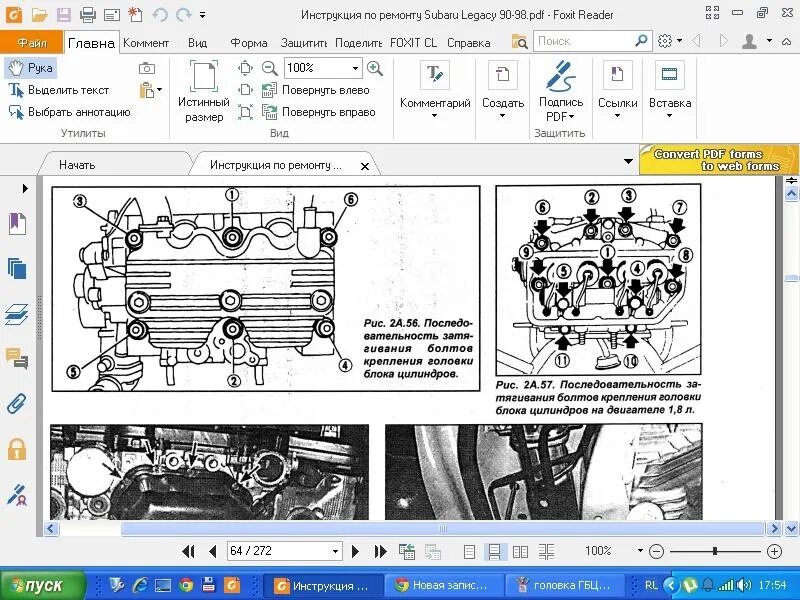Switch to головка ГБЦ taskbar window
This screenshot has width=800, height=600.
point(564,585)
